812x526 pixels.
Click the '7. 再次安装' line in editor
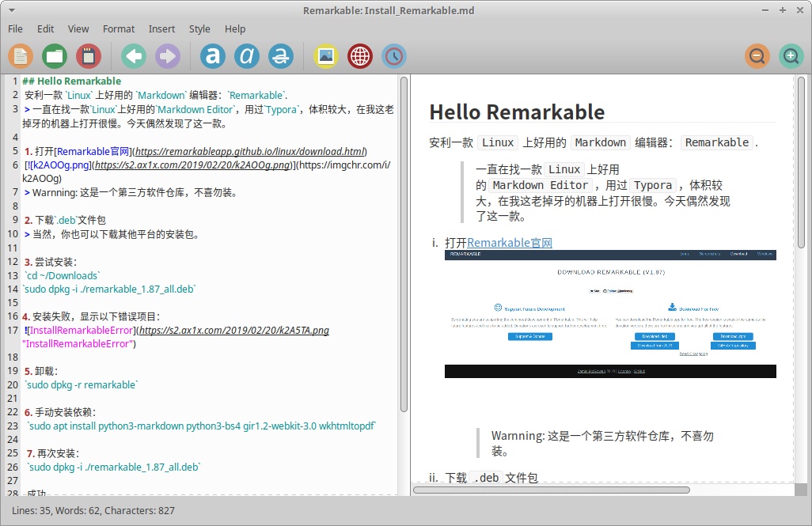[x=52, y=453]
